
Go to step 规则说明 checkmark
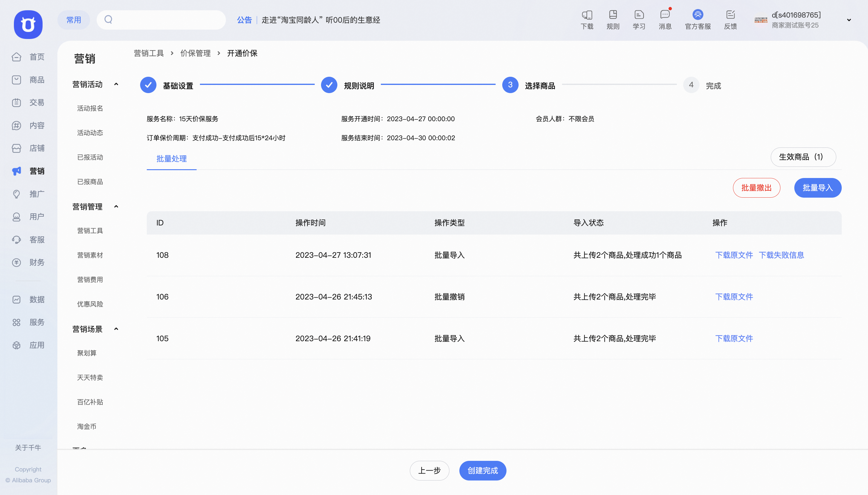(x=329, y=85)
